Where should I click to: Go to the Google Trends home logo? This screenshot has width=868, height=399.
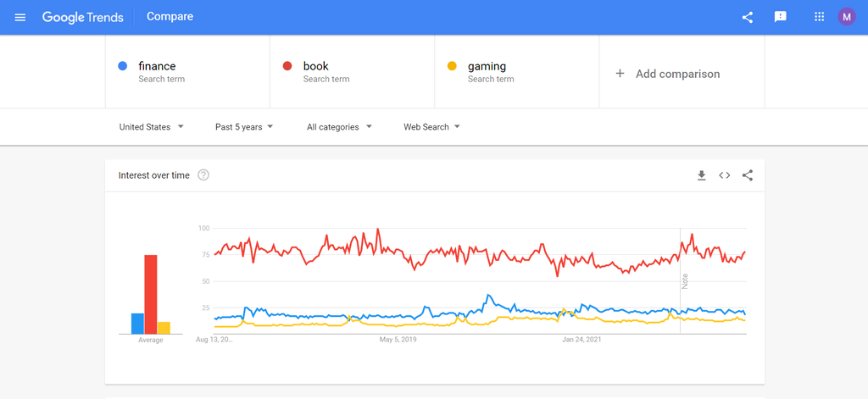coord(83,17)
